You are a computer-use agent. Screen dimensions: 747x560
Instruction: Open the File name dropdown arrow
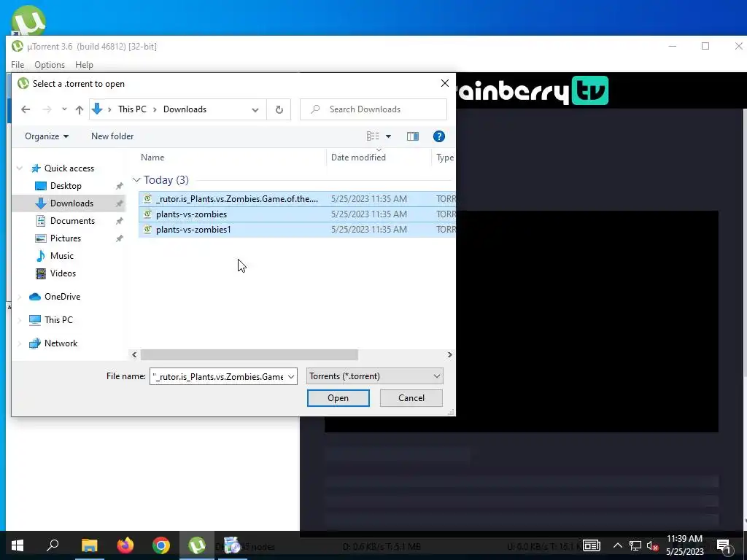pyautogui.click(x=291, y=377)
